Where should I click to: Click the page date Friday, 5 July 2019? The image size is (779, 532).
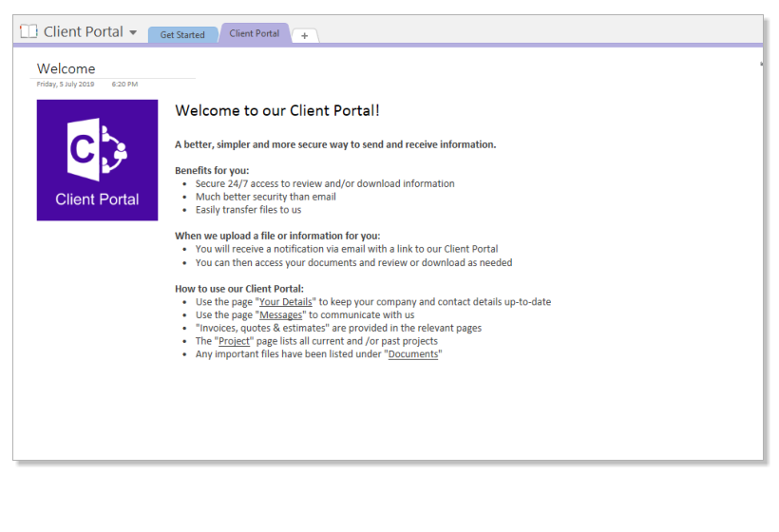[66, 84]
